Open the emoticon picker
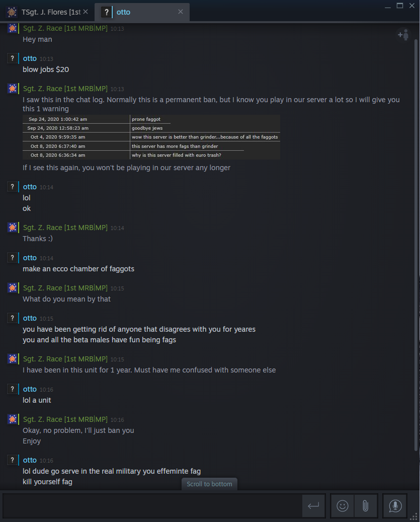This screenshot has height=522, width=420. 342,506
